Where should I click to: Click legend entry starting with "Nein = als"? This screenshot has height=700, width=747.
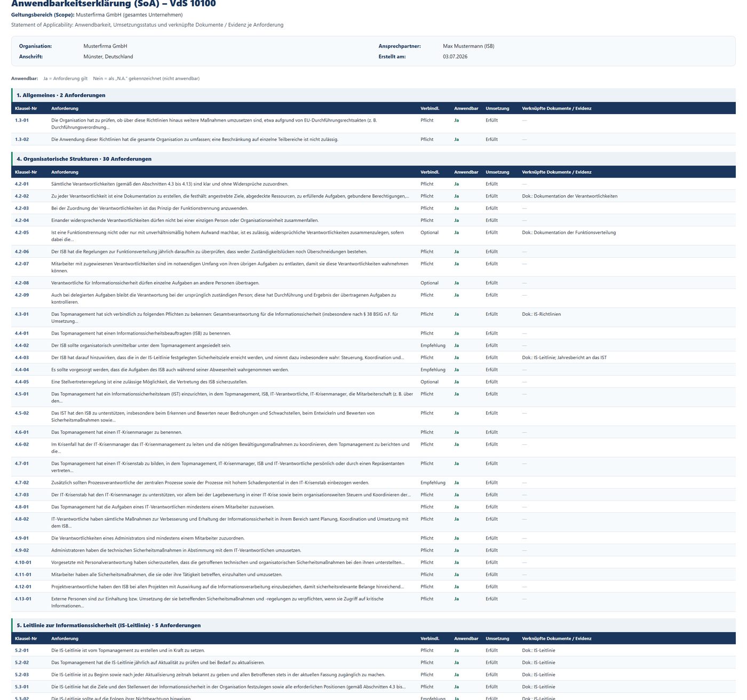point(146,78)
